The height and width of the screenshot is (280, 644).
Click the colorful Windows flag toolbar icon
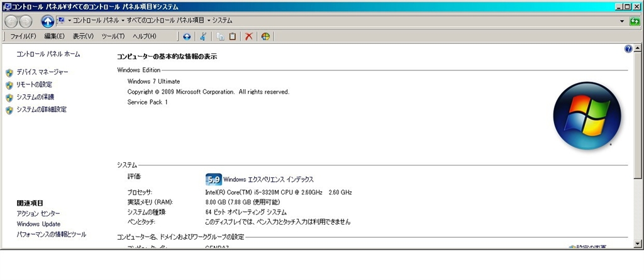coord(265,36)
